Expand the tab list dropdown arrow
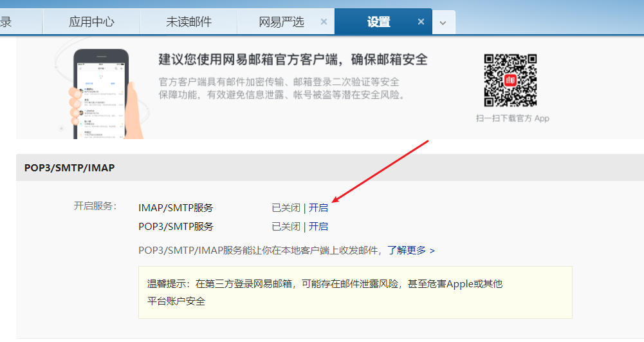644x342 pixels. pyautogui.click(x=443, y=23)
